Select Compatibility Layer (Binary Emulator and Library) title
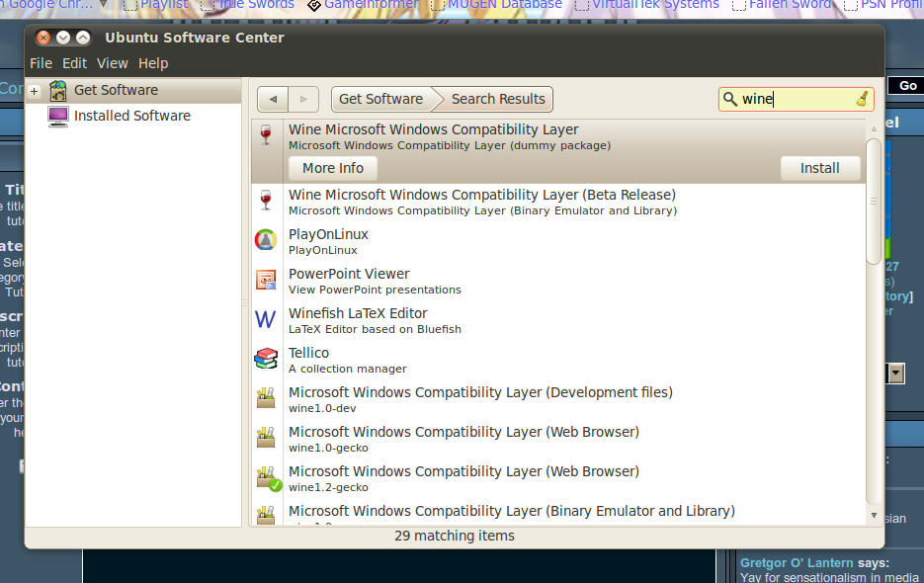This screenshot has height=583, width=924. [512, 511]
